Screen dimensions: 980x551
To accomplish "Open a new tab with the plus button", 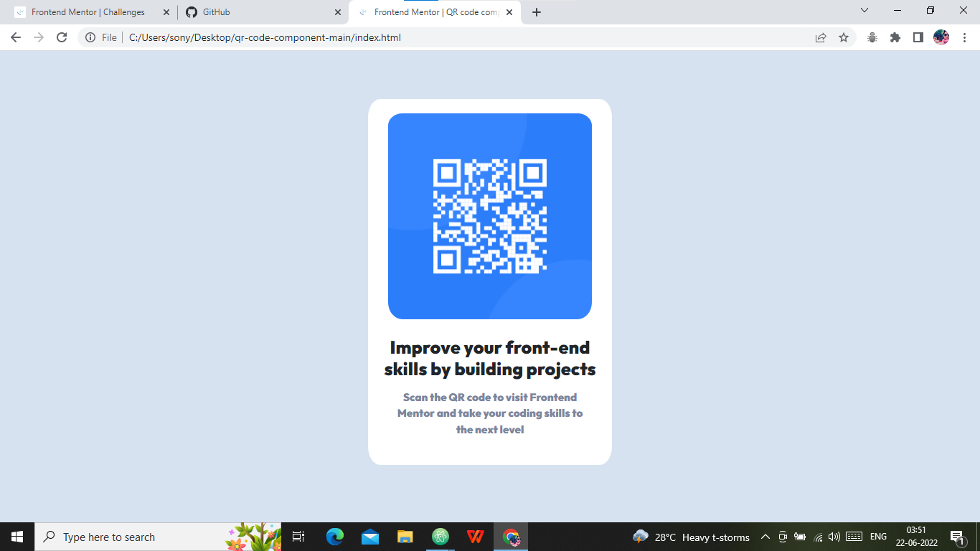I will click(537, 12).
